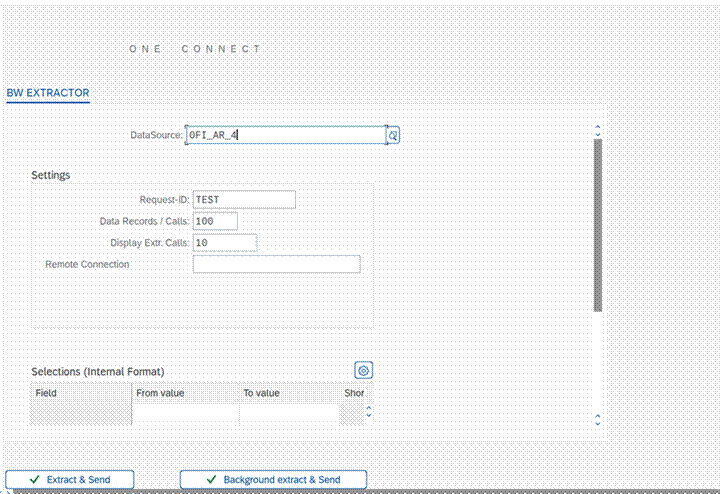Click the selections table scroll arrows
Screen dimensions: 720x494
pyautogui.click(x=368, y=411)
